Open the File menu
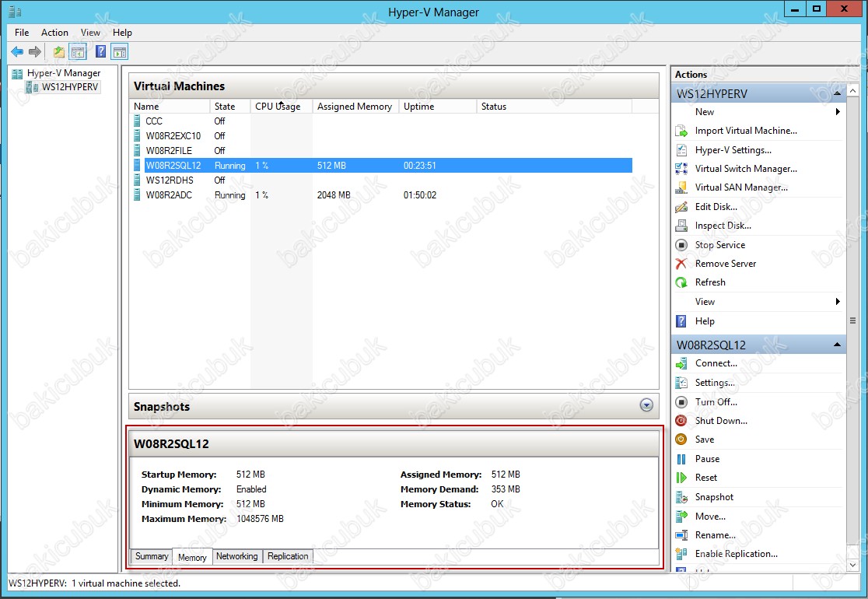The width and height of the screenshot is (868, 599). pyautogui.click(x=22, y=33)
